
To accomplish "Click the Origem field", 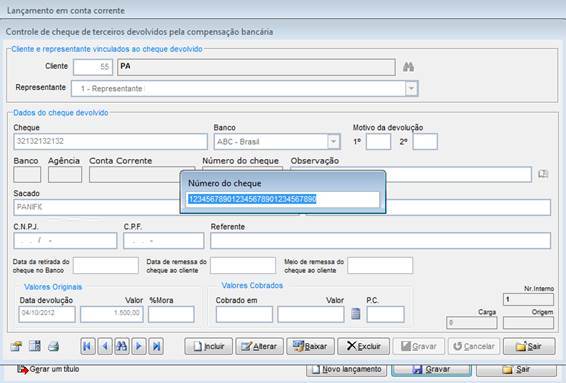I will click(x=528, y=323).
